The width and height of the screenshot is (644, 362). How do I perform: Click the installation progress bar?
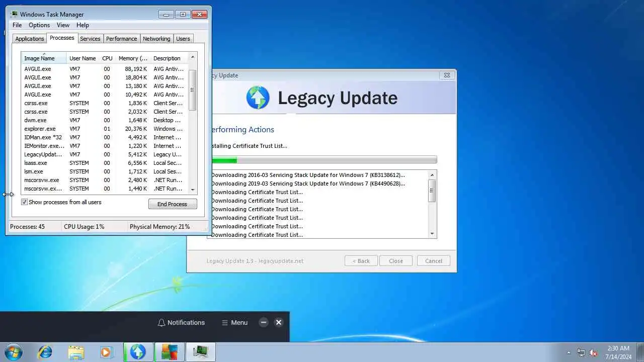322,160
